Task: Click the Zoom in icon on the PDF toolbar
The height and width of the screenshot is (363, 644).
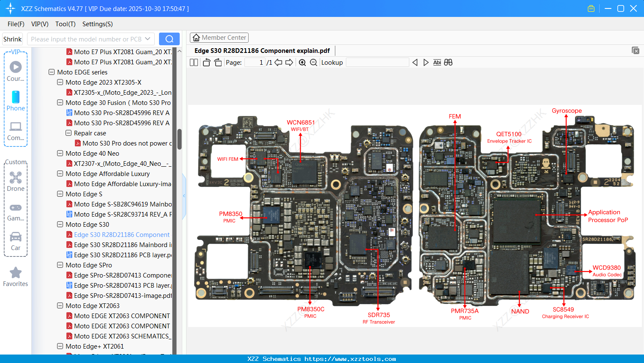Action: click(x=302, y=62)
